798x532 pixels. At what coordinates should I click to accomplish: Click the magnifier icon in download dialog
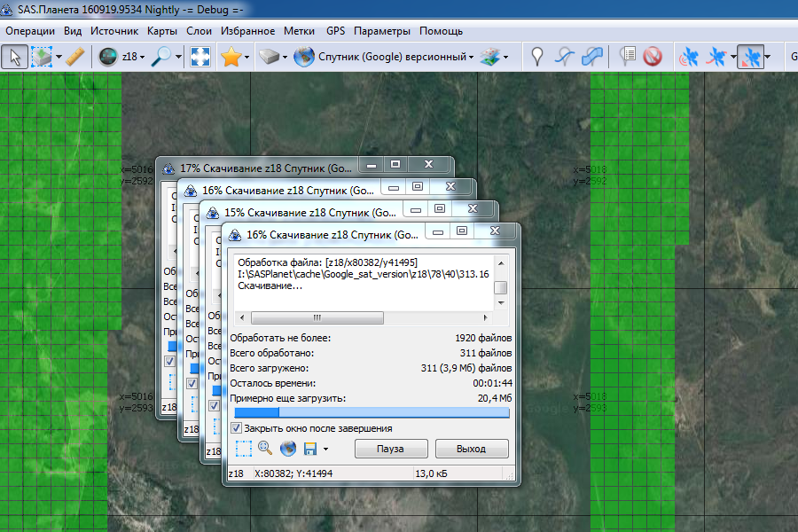pos(265,449)
